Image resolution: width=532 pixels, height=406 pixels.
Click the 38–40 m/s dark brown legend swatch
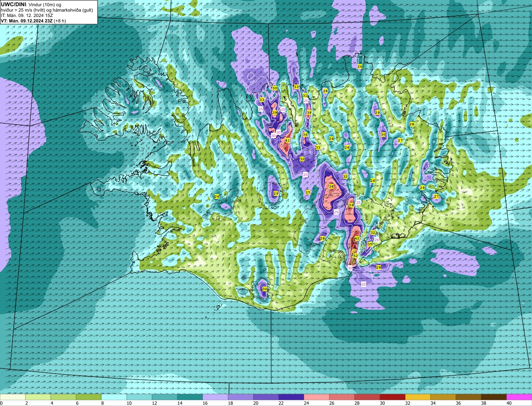(494, 397)
